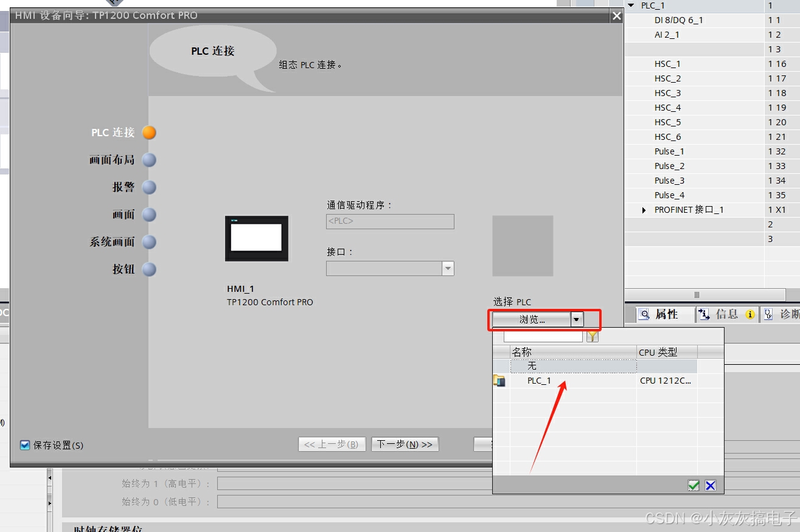800x532 pixels.
Task: Select HSC_5 in device tree
Action: pos(667,122)
